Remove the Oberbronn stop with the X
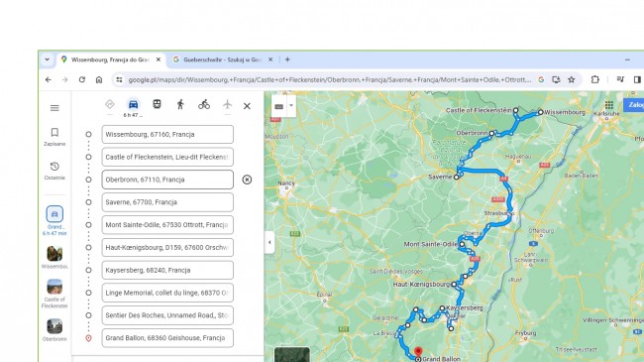The width and height of the screenshot is (644, 362). click(247, 180)
